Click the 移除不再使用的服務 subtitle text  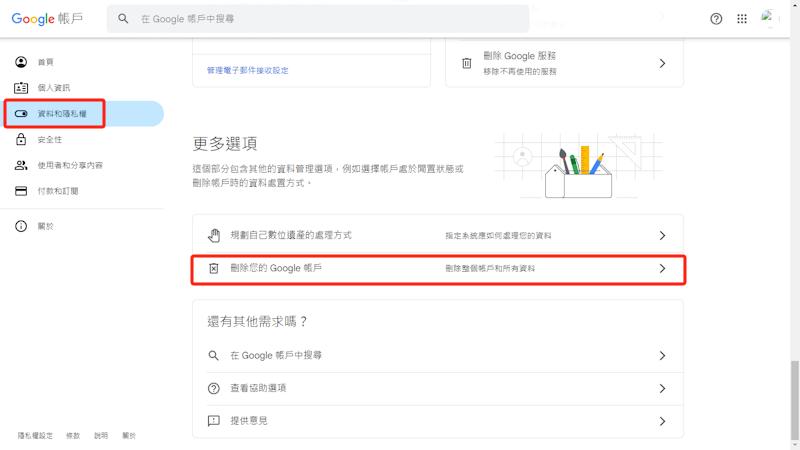520,71
